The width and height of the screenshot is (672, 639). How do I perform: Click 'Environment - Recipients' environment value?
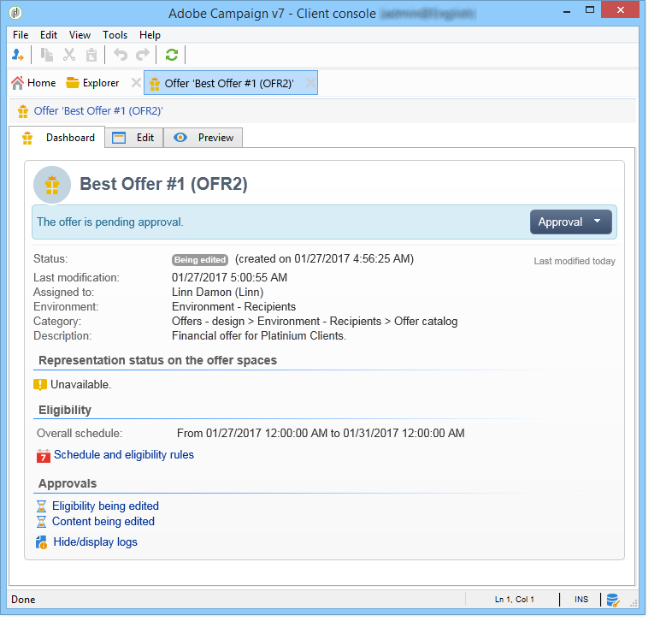click(233, 307)
